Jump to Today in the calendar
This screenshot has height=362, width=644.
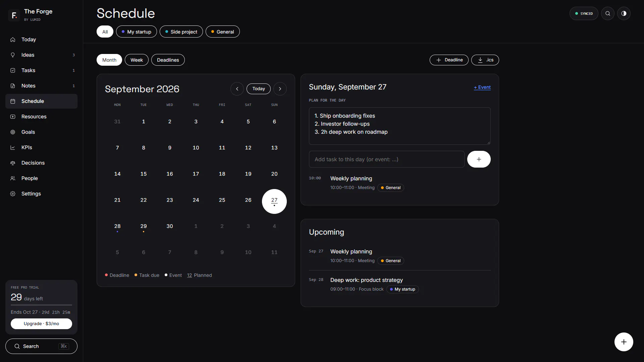point(259,89)
